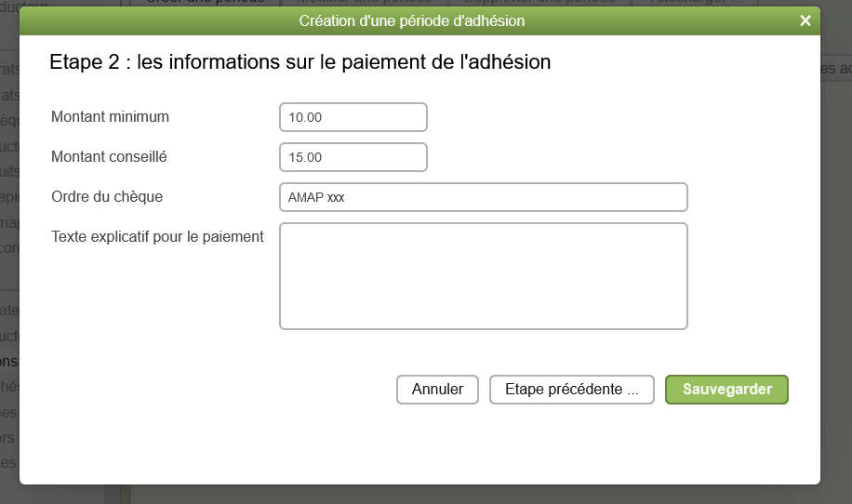This screenshot has width=852, height=504.
Task: Click the Montant conseillé label
Action: pos(109,156)
